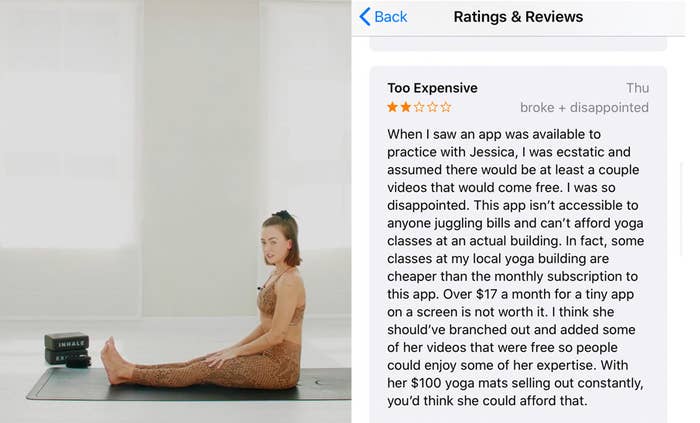700x423 pixels.
Task: Click the woman's black hair scrunchie
Action: [282, 215]
